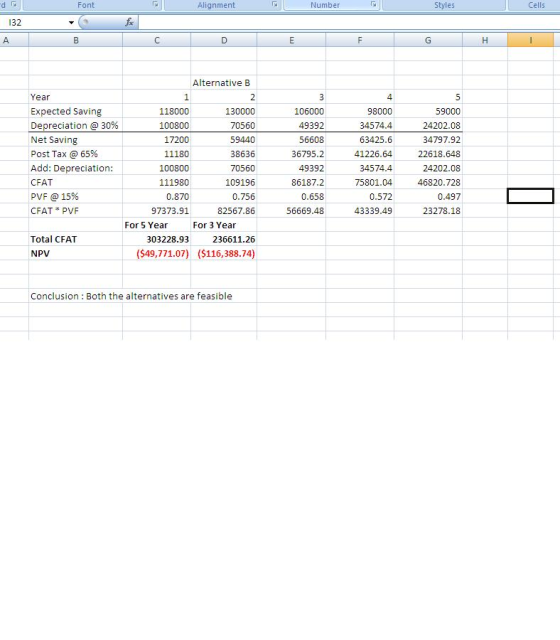
Task: Open the Font group dialog launcher
Action: pos(156,4)
